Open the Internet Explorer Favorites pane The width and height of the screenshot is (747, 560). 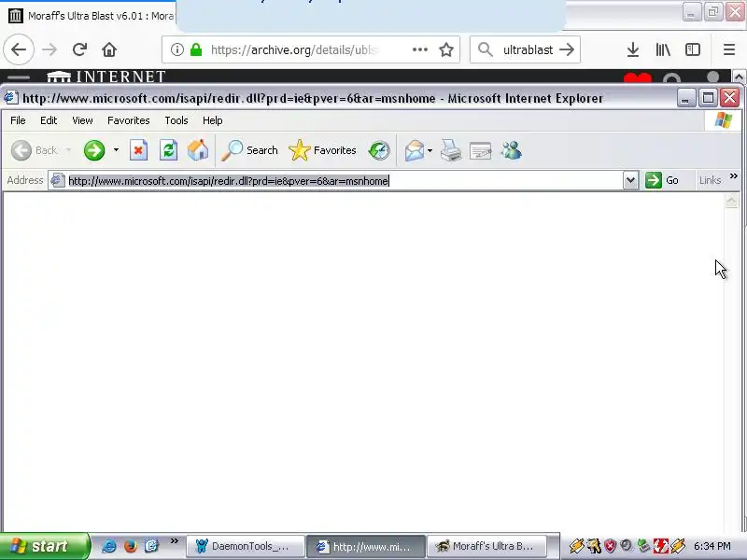(322, 150)
